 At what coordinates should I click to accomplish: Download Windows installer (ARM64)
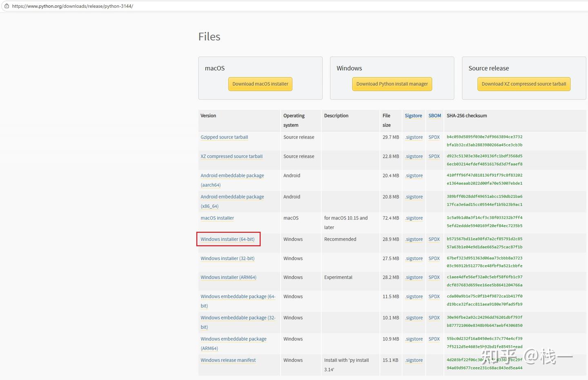228,277
